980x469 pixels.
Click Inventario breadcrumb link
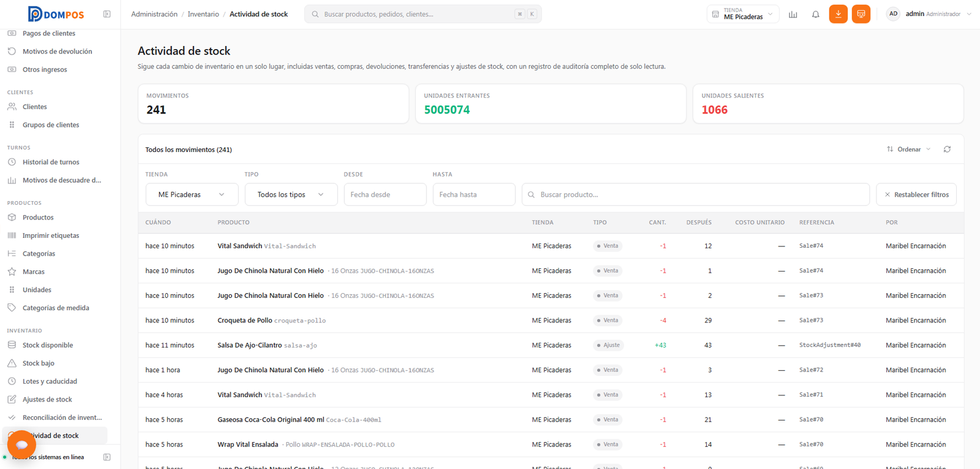coord(203,14)
